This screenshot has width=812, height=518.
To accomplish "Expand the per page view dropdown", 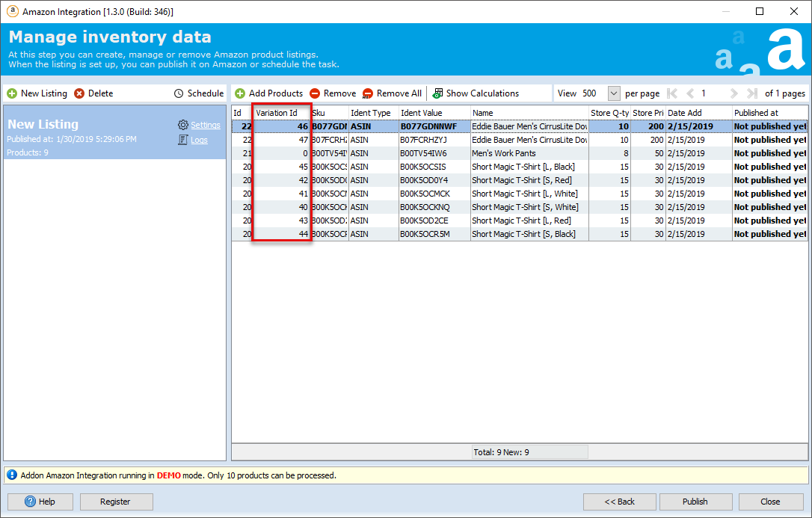I will [614, 93].
